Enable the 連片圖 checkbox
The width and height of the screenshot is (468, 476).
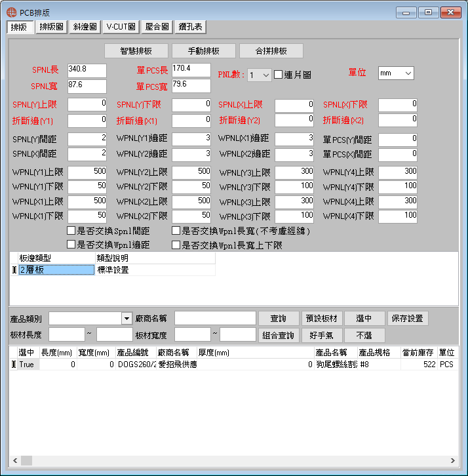click(x=278, y=75)
